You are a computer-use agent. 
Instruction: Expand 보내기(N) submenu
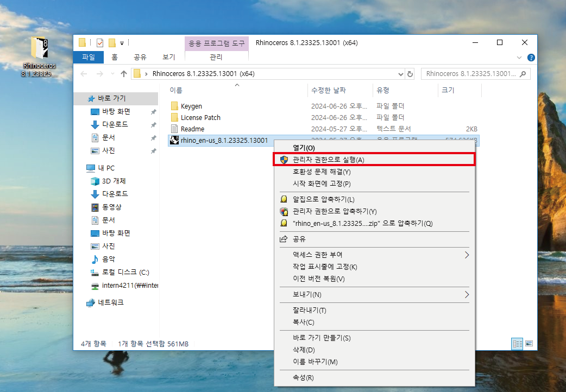(x=374, y=294)
